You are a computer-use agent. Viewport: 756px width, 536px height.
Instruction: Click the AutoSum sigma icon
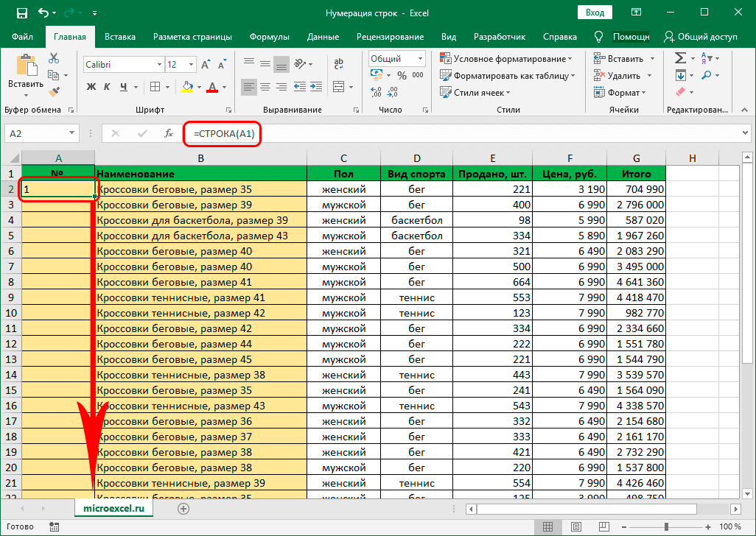pos(680,58)
